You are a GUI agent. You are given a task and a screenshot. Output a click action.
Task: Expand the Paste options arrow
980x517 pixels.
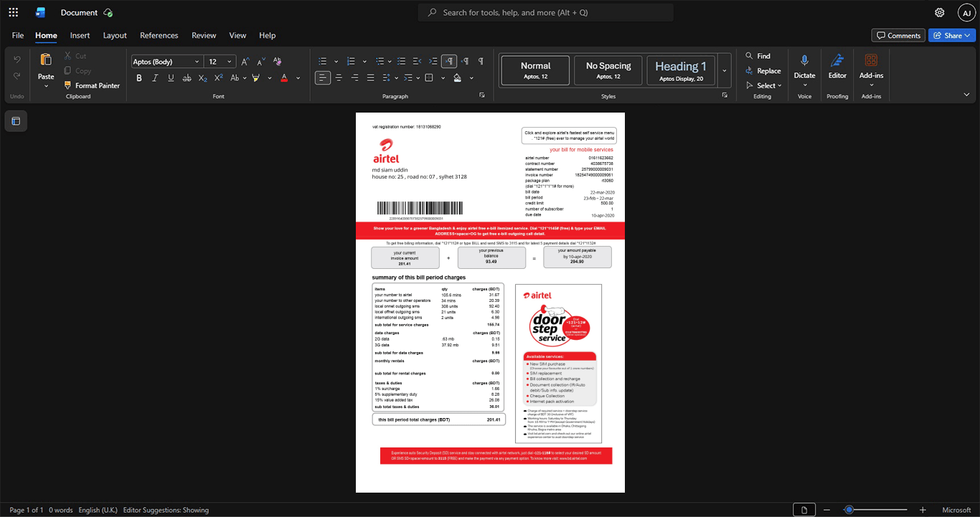pos(46,86)
